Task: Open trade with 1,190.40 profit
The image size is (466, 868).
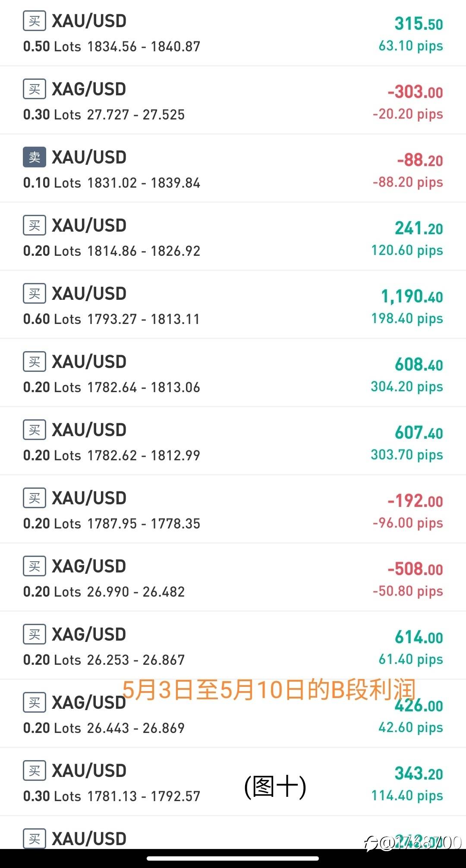Action: [x=233, y=305]
